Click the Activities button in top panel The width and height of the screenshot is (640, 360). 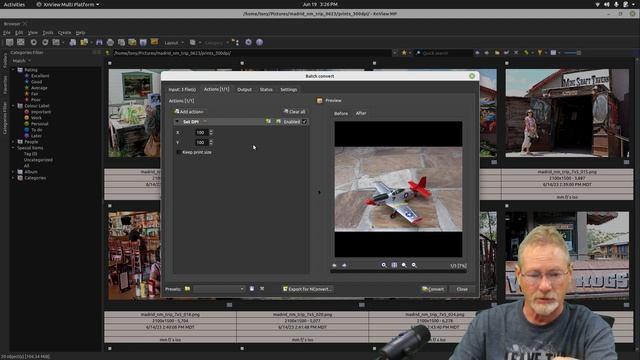(x=14, y=4)
